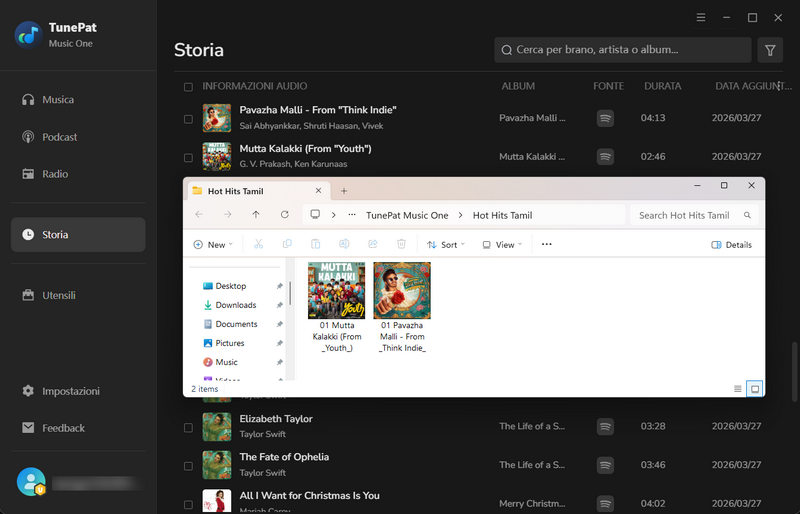Click the This PC monitor icon in address bar
Image resolution: width=800 pixels, height=514 pixels.
point(315,214)
